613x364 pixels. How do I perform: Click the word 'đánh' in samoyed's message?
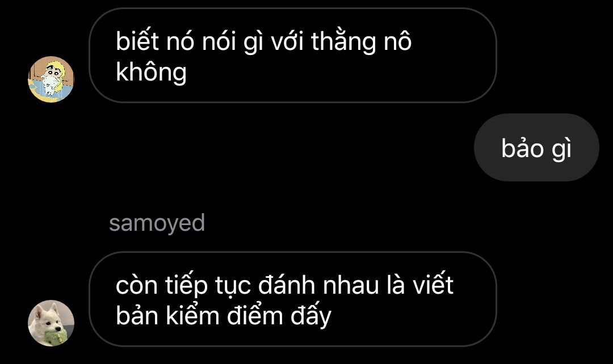287,285
